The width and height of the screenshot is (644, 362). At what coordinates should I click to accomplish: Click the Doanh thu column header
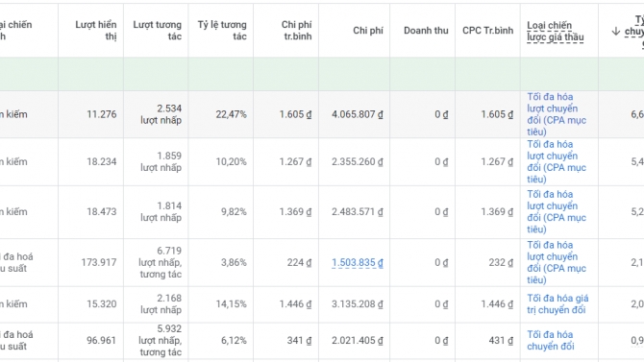point(426,31)
